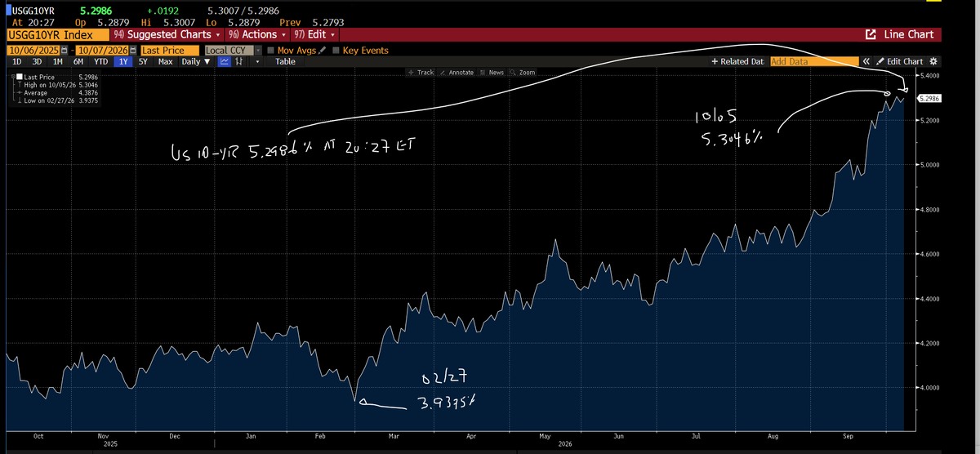The width and height of the screenshot is (980, 454).
Task: Collapse the legend box toggle icon
Action: [x=13, y=77]
